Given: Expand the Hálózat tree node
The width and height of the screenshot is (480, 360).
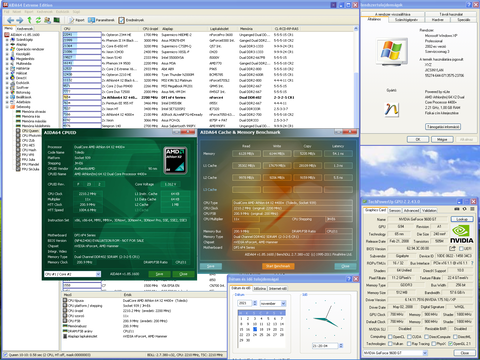Looking at the screenshot, I should tap(7, 73).
